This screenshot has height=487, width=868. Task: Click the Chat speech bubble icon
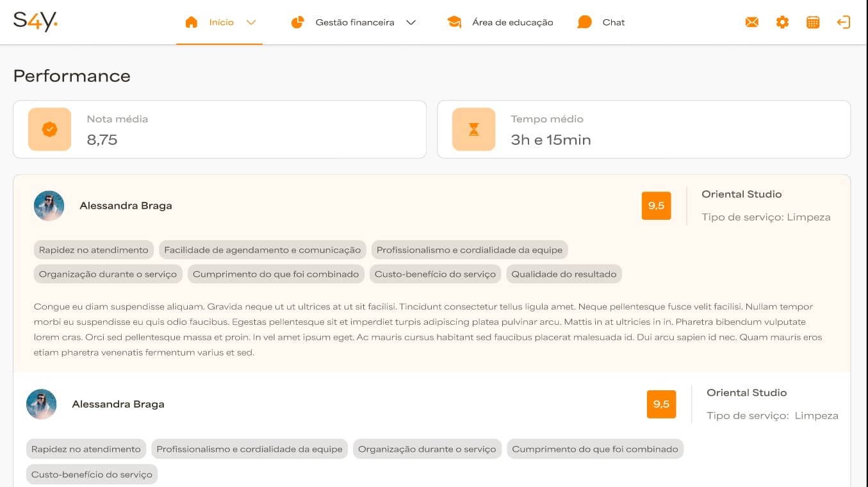[584, 22]
